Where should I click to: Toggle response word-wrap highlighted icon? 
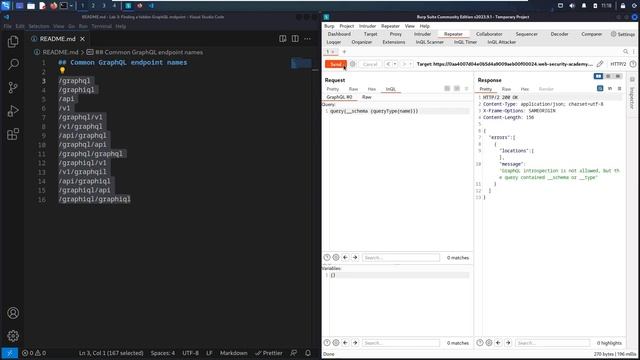[600, 89]
